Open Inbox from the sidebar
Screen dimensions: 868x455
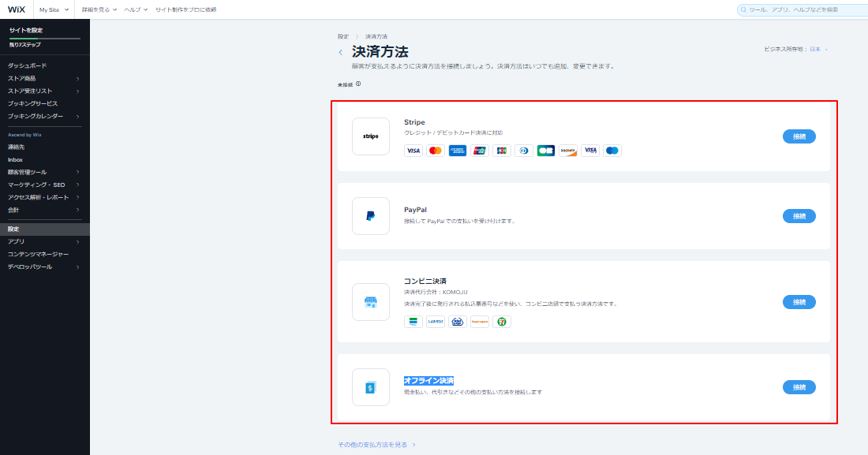[16, 159]
